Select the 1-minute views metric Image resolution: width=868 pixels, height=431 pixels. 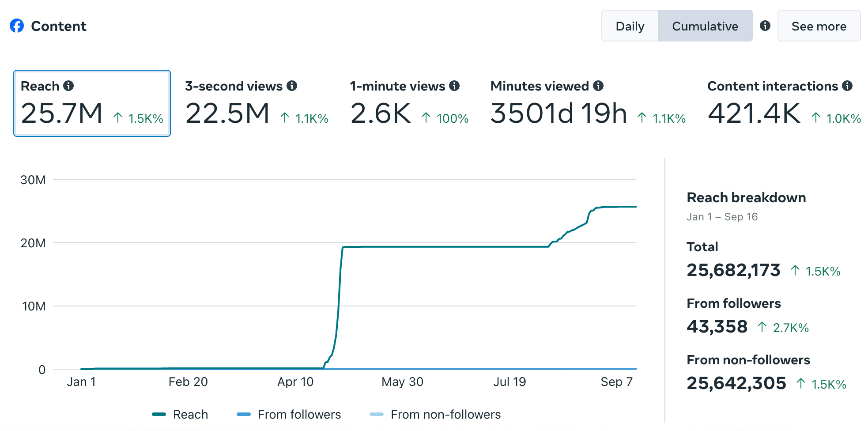(409, 103)
